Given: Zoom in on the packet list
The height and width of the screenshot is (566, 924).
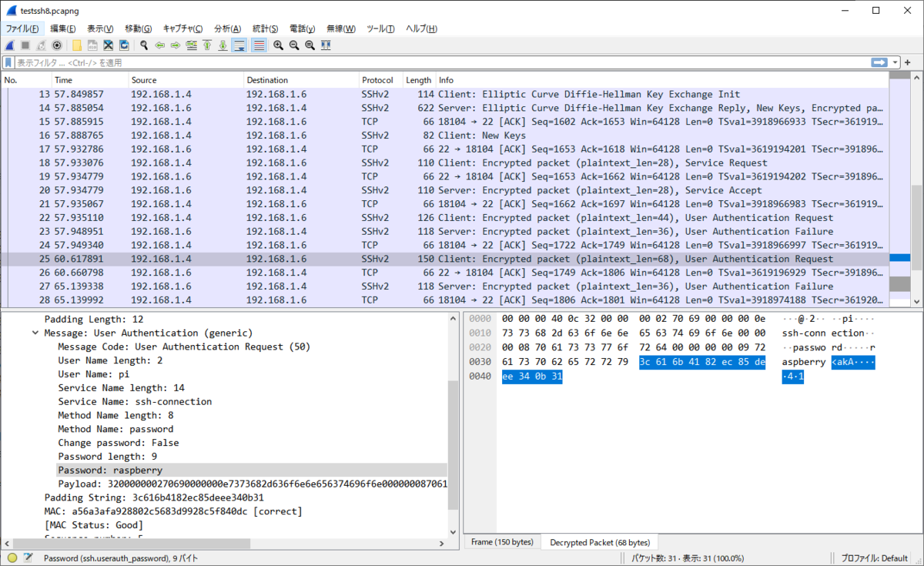Looking at the screenshot, I should [x=278, y=45].
